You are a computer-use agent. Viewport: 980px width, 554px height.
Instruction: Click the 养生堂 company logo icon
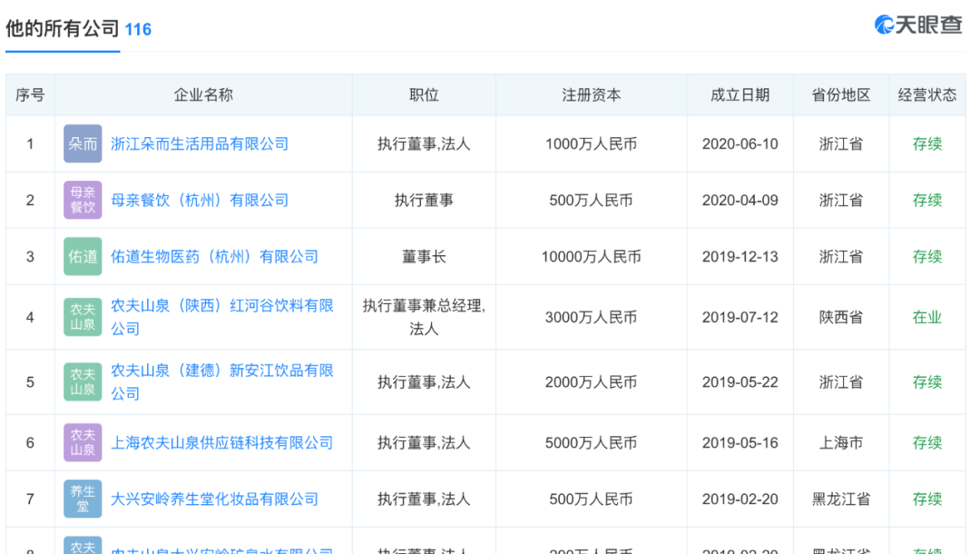tap(83, 499)
